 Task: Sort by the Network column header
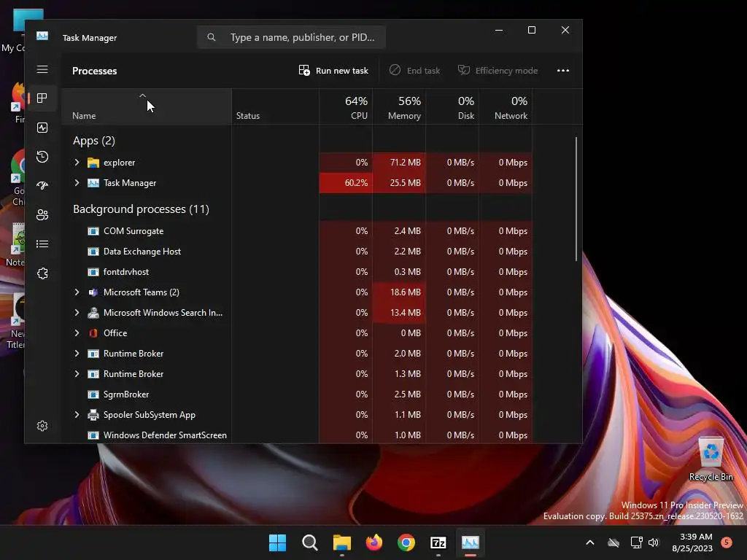[506, 106]
